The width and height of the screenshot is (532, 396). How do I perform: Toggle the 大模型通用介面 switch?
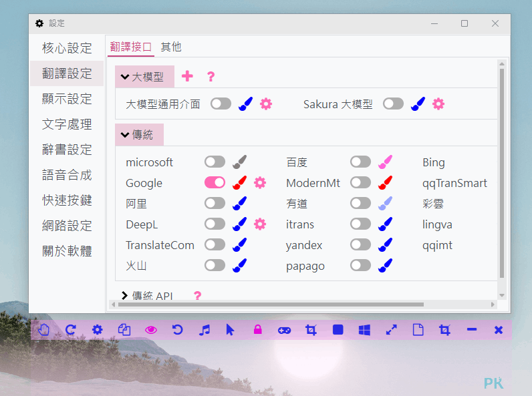click(x=221, y=104)
